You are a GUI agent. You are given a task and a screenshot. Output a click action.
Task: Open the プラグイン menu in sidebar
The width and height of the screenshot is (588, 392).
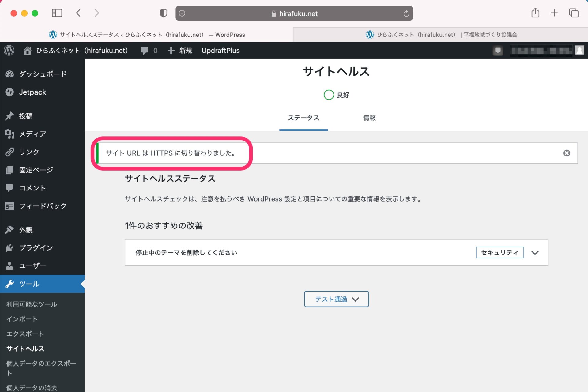click(36, 248)
